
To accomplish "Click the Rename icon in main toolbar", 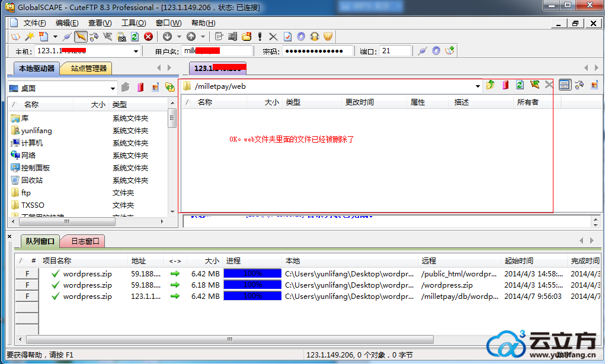I will (232, 37).
